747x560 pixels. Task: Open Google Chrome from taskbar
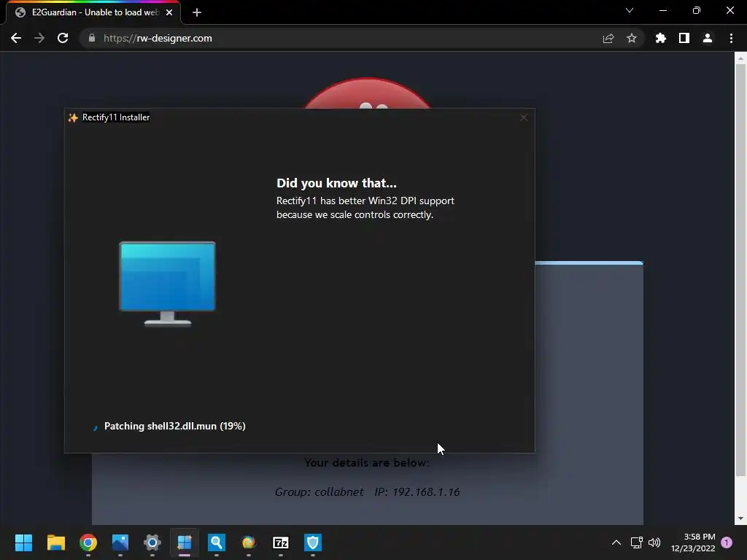click(x=88, y=542)
